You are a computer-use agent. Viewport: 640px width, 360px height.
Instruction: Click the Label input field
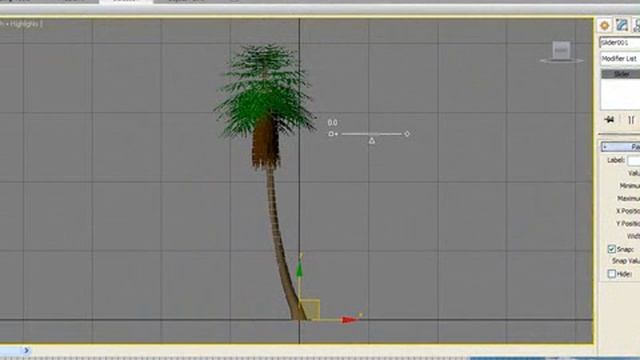(633, 160)
